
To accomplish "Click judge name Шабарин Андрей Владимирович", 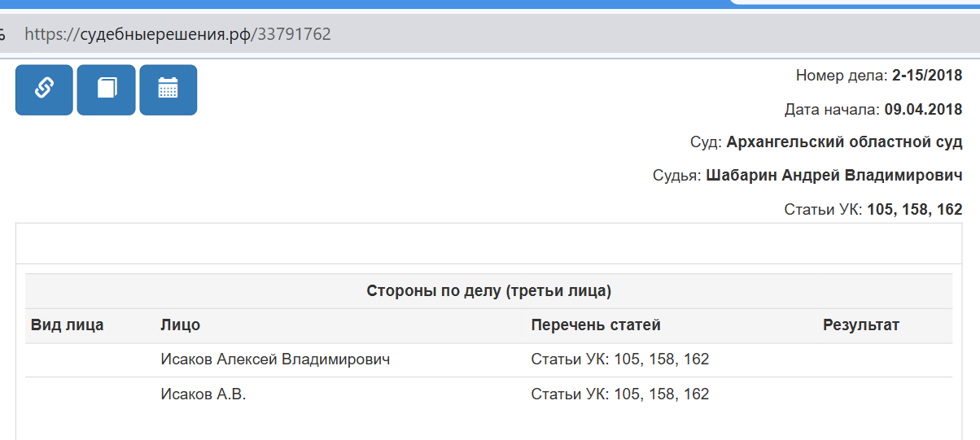I will [834, 176].
